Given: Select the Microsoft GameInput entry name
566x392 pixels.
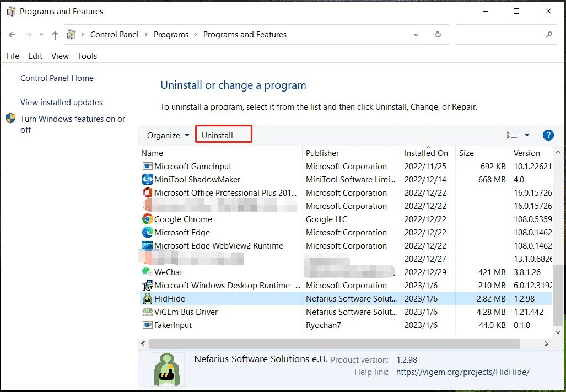Looking at the screenshot, I should 193,167.
